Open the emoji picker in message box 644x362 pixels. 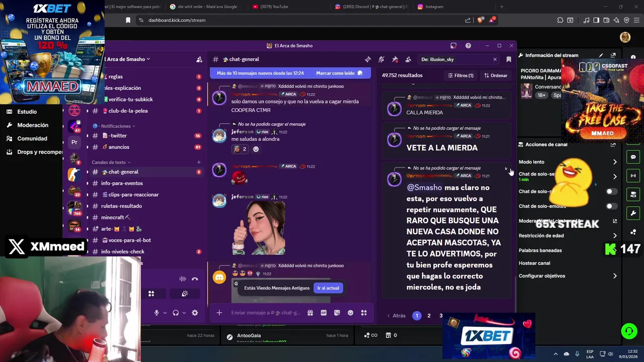pyautogui.click(x=350, y=313)
